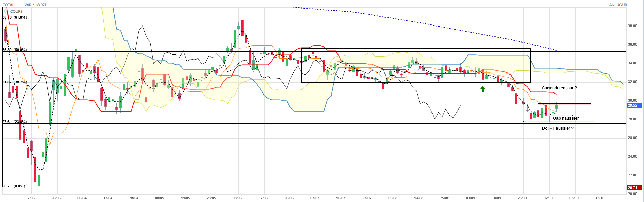
Task: Click the 38.00 price axis label
Action: [632, 26]
